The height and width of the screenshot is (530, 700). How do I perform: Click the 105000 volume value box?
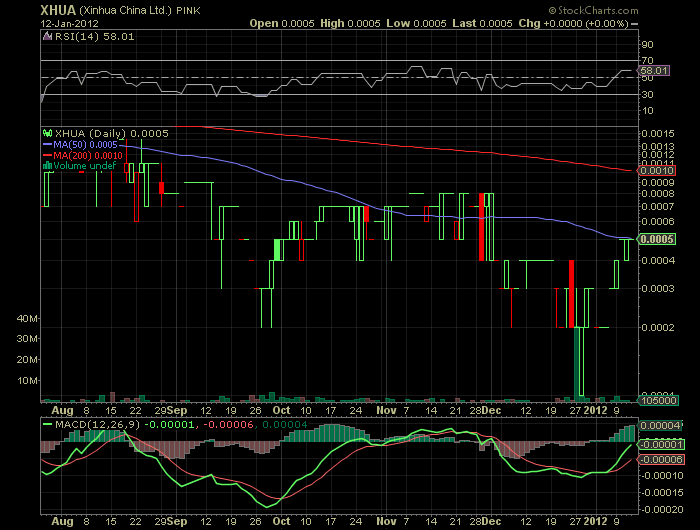(x=659, y=401)
